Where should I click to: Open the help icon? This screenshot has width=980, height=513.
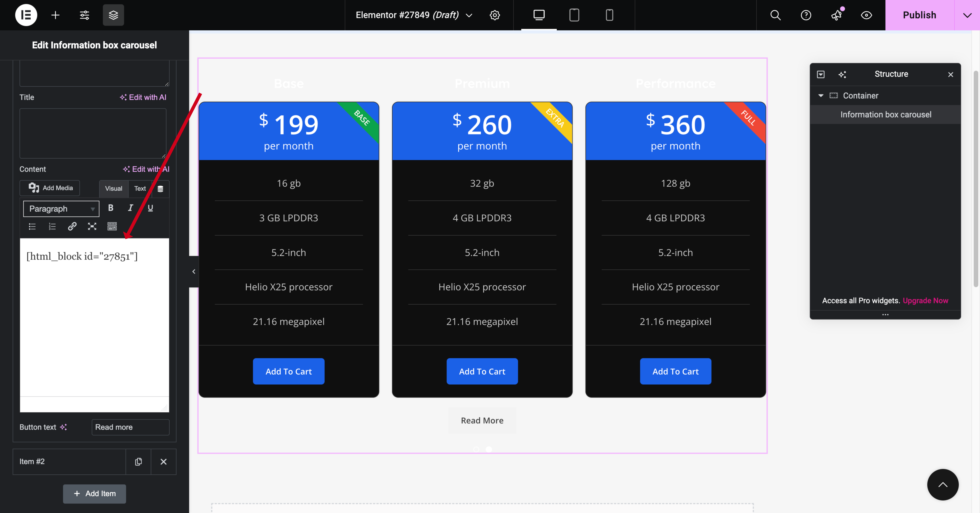click(x=806, y=15)
